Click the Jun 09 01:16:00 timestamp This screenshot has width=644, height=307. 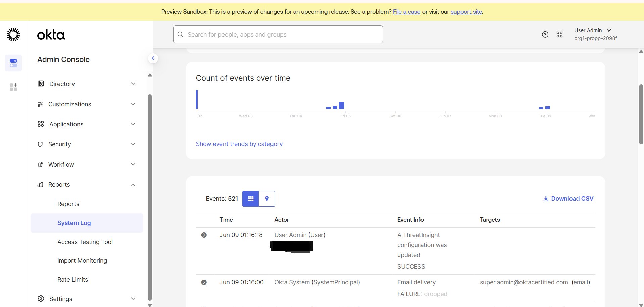[242, 282]
